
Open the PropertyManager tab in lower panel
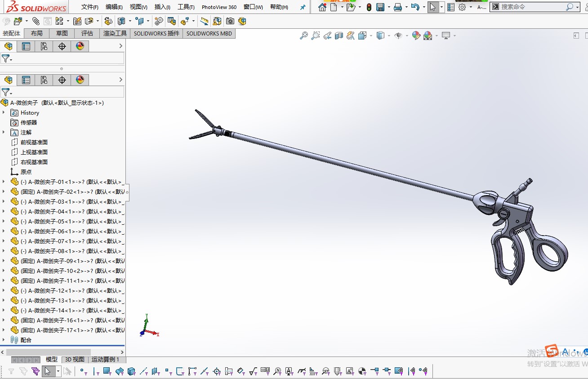point(26,80)
